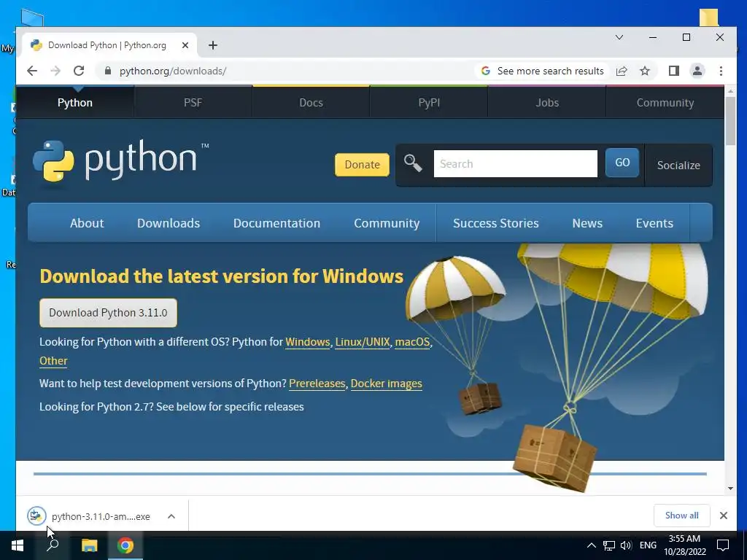This screenshot has height=560, width=747.
Task: Click the GO search button
Action: tap(622, 163)
